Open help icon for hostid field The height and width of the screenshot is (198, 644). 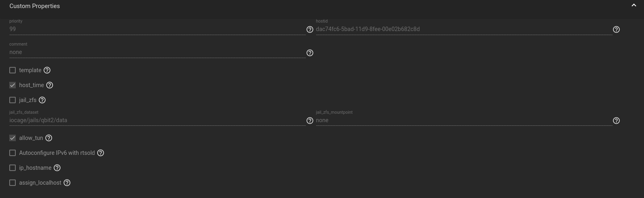pos(616,29)
